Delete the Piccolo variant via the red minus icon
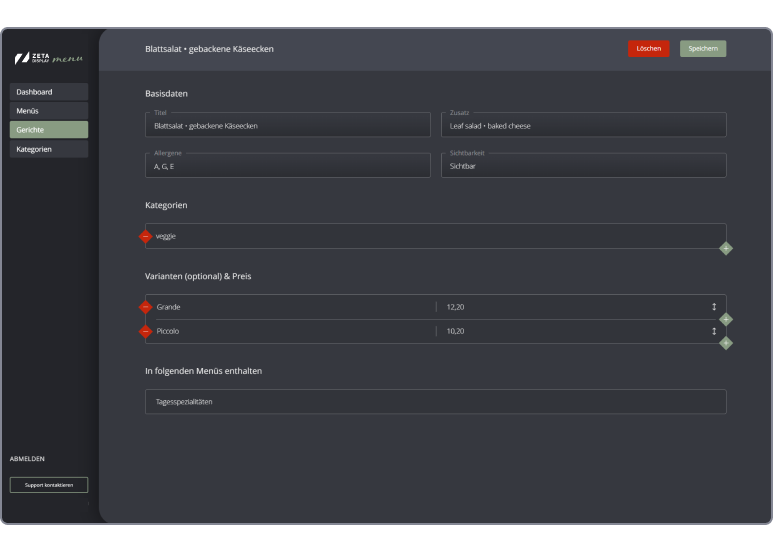773x552 pixels. tap(145, 331)
